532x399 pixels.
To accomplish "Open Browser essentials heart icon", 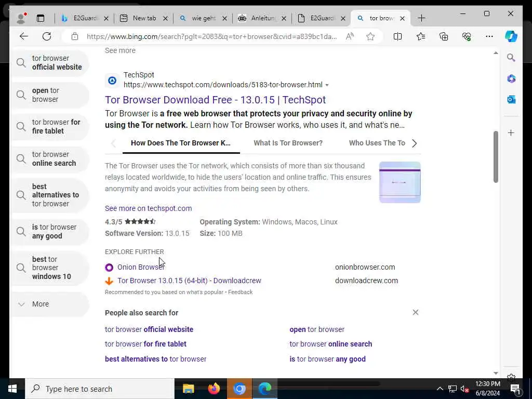I will pos(467,36).
